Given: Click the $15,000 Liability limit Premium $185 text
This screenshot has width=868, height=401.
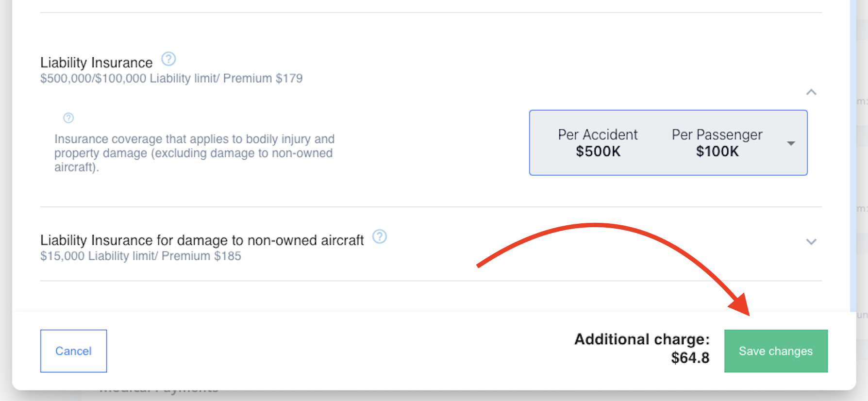Looking at the screenshot, I should (x=141, y=256).
